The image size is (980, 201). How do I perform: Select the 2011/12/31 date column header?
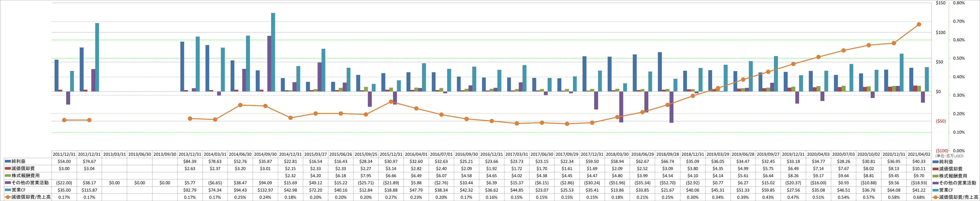coord(64,154)
